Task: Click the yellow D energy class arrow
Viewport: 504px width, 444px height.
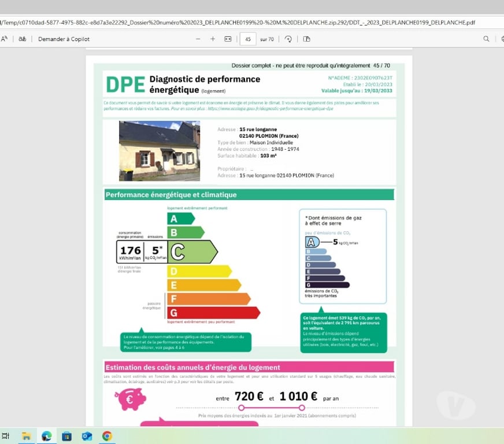Action: tap(199, 271)
